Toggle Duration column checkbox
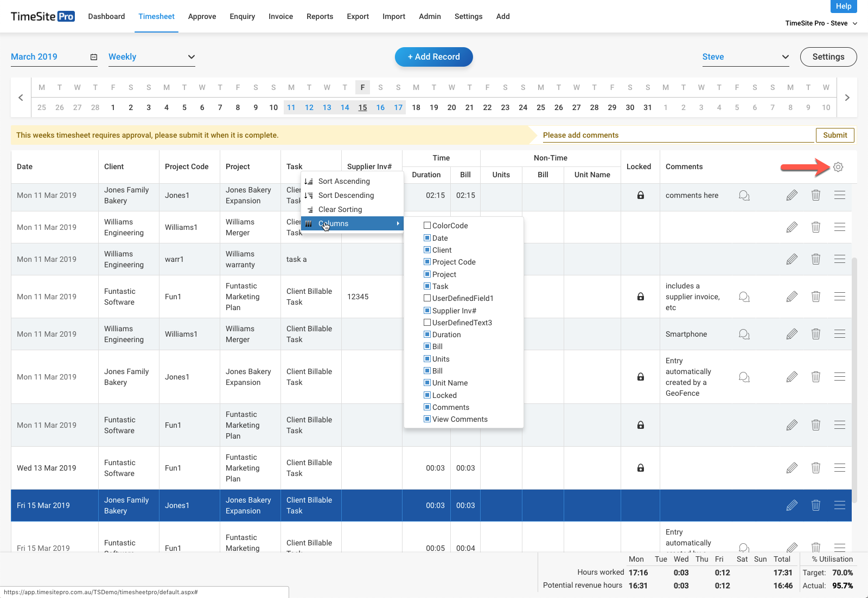Viewport: 868px width, 598px height. (x=427, y=335)
